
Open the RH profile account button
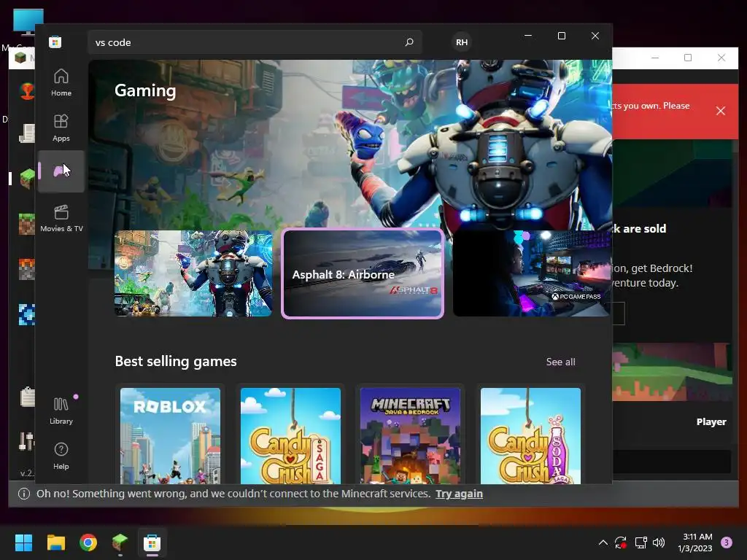coord(462,42)
